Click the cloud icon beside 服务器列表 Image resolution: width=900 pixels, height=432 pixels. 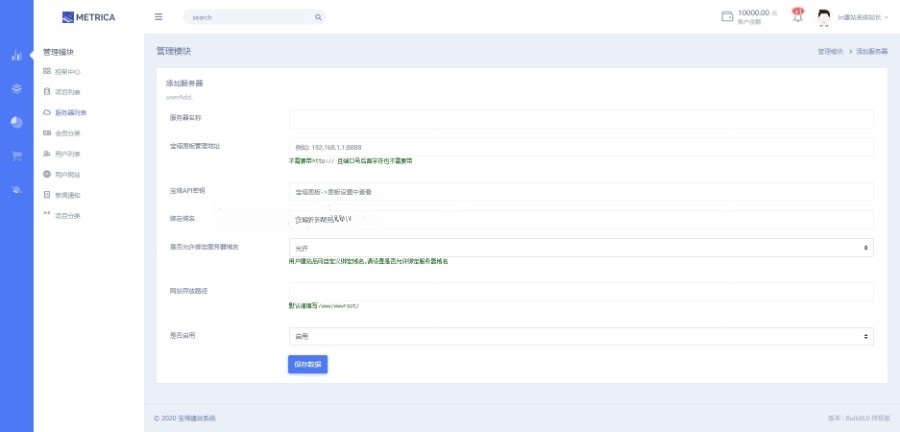point(47,112)
